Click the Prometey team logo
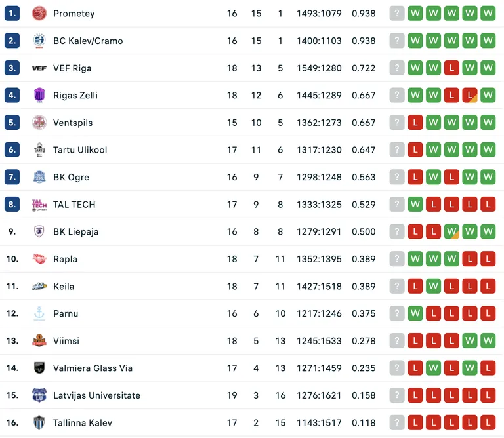This screenshot has width=504, height=438. (x=39, y=14)
